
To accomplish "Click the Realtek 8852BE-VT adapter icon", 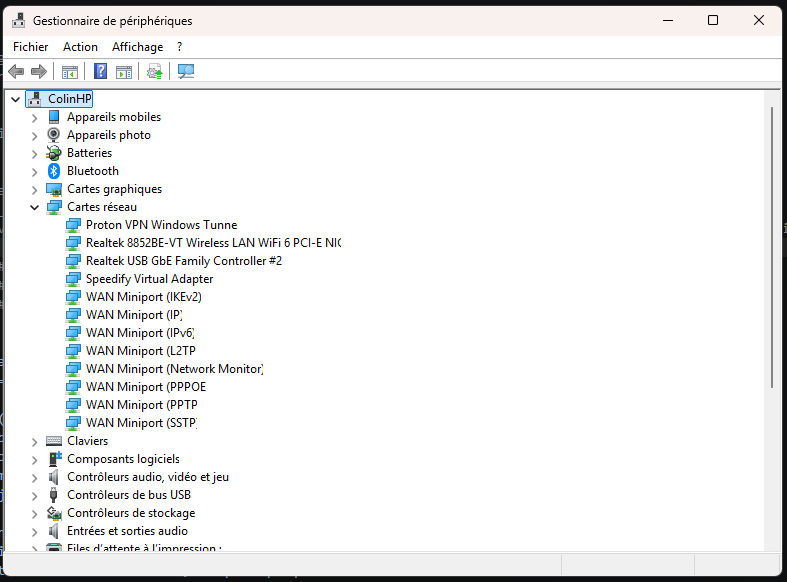I will [73, 243].
